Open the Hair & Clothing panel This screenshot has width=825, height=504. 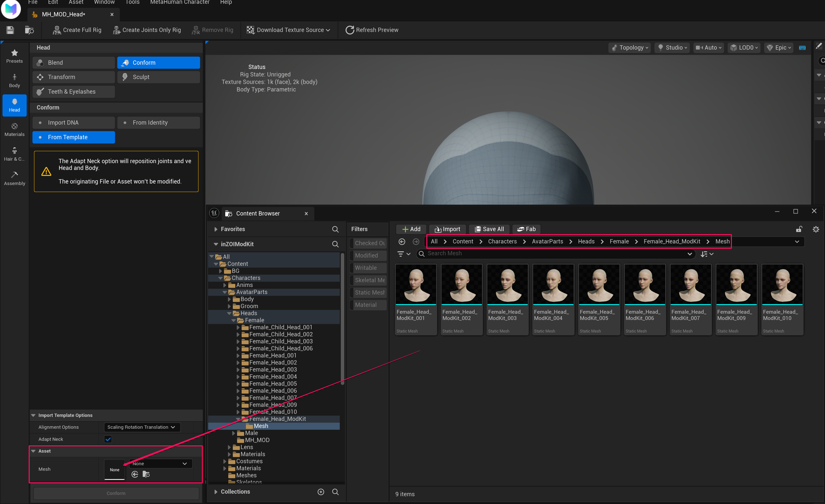[x=14, y=154]
